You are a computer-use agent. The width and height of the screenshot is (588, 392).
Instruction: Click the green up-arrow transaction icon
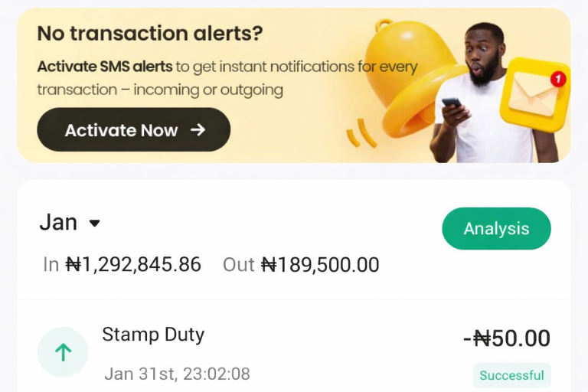pos(63,352)
